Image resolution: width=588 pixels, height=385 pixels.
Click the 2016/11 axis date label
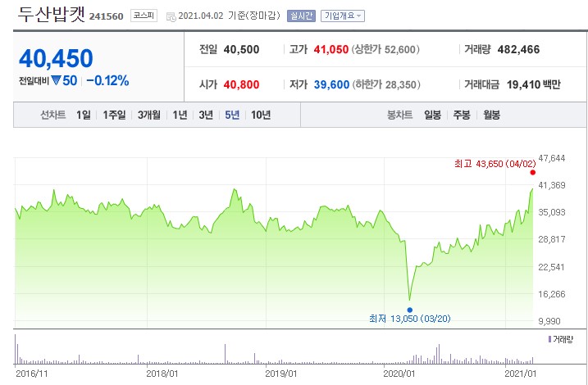click(32, 374)
